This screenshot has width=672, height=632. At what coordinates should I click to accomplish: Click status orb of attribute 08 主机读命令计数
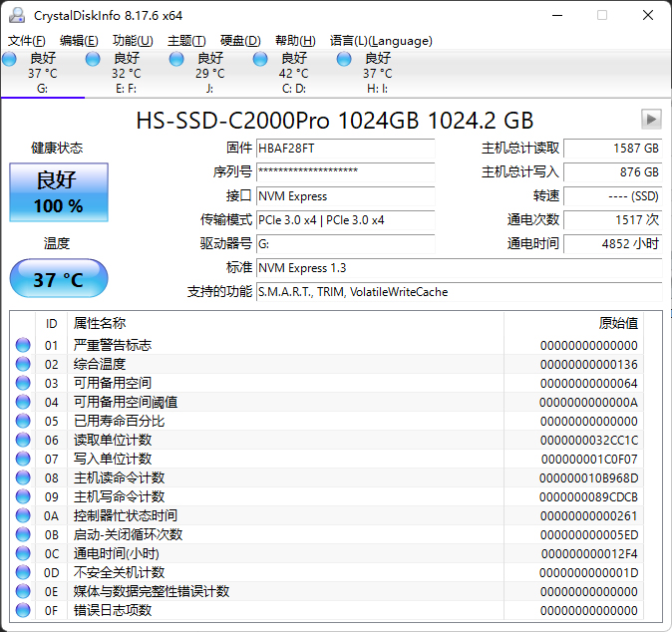tap(23, 477)
